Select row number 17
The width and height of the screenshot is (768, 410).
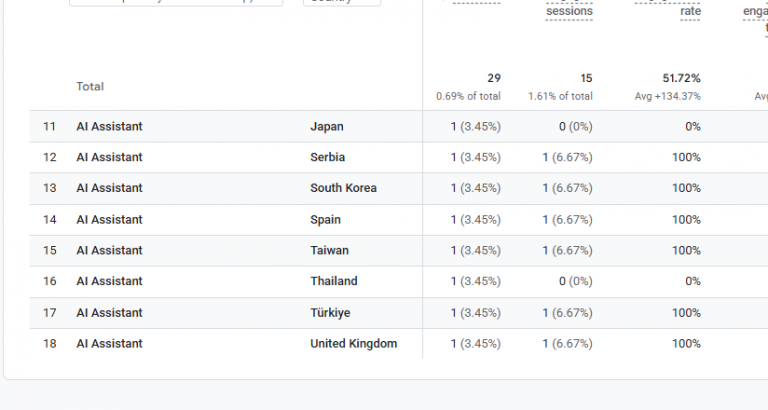click(x=49, y=313)
